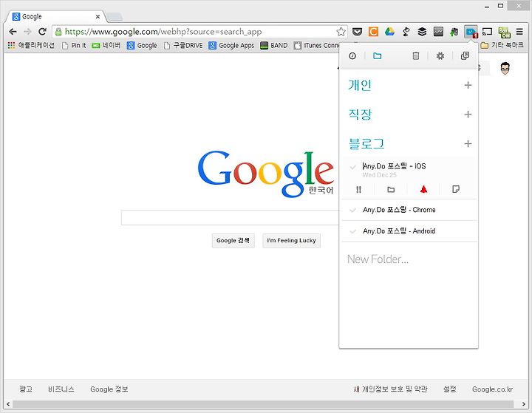Open 애플리케이션 apps shortcut in bookmarks bar
Screen dimensions: 532x413
(x=31, y=45)
